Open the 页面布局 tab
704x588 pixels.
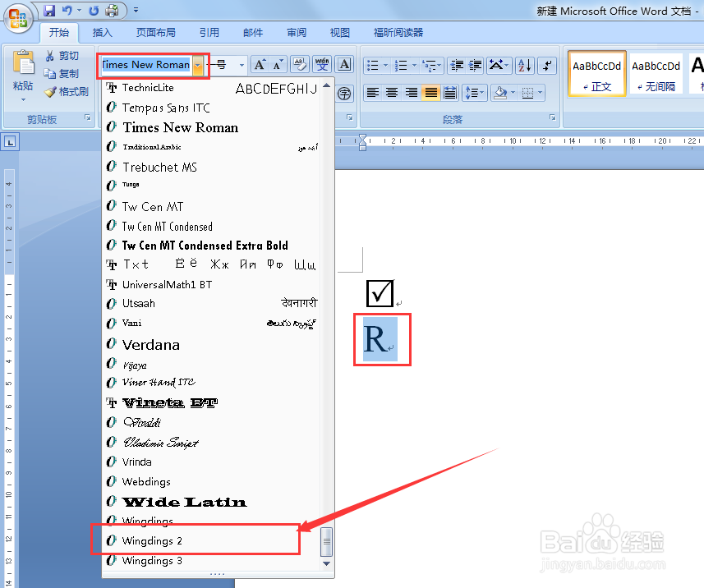pyautogui.click(x=156, y=32)
